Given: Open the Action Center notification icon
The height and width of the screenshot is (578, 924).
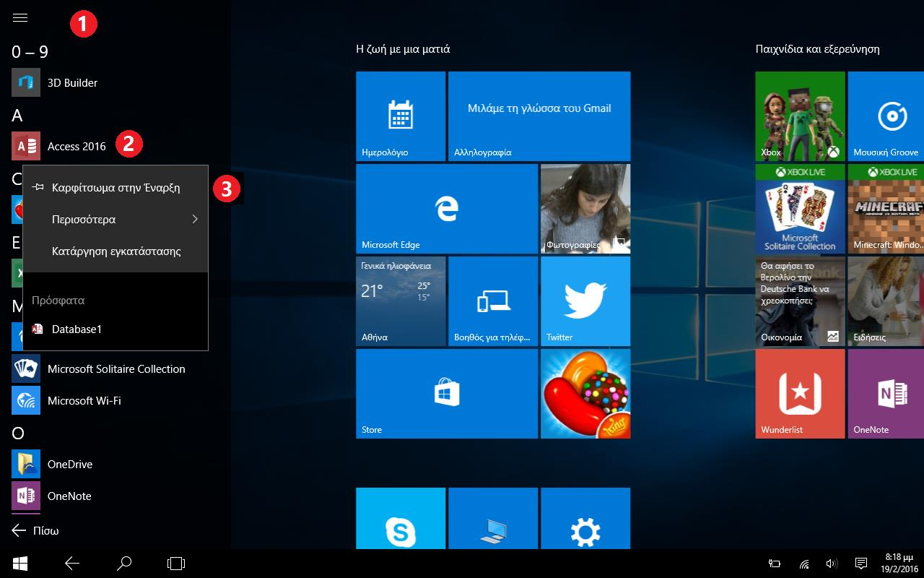Looking at the screenshot, I should [860, 564].
